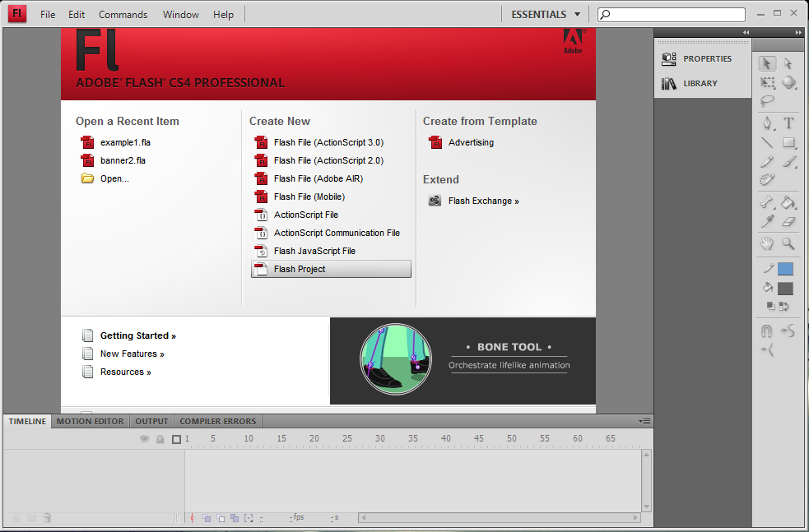This screenshot has width=809, height=532.
Task: Toggle Center Frame in timeline footer
Action: (x=193, y=518)
